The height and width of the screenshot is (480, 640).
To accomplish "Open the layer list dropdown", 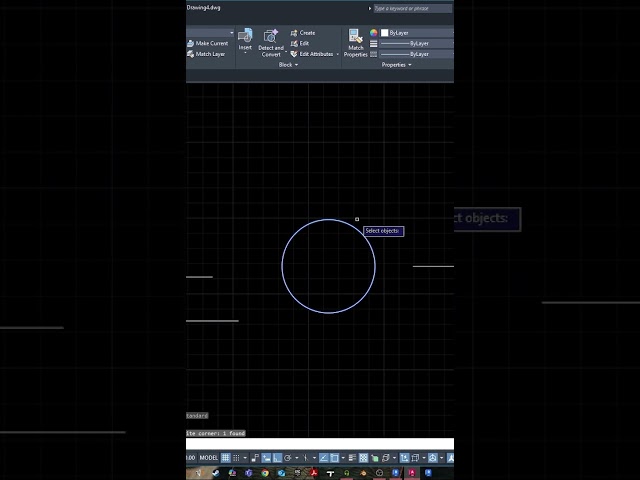I will point(231,33).
